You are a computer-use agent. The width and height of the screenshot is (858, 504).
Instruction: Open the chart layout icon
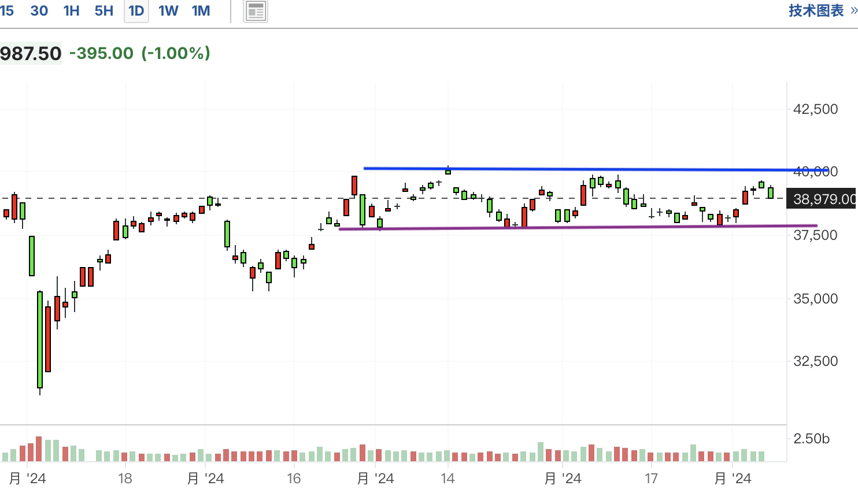pyautogui.click(x=256, y=11)
